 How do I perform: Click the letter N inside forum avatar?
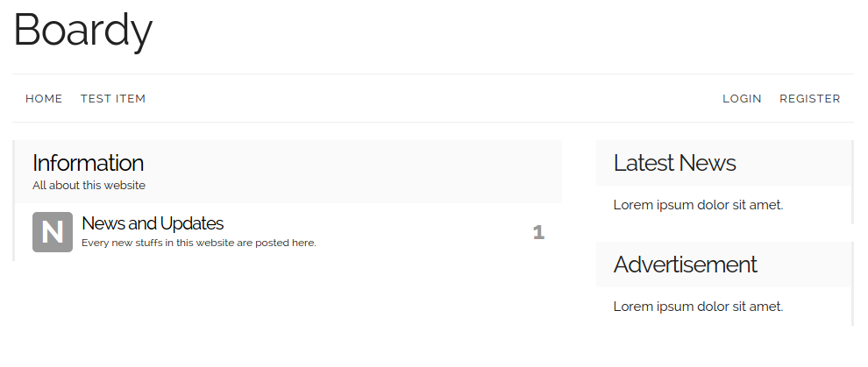(53, 232)
